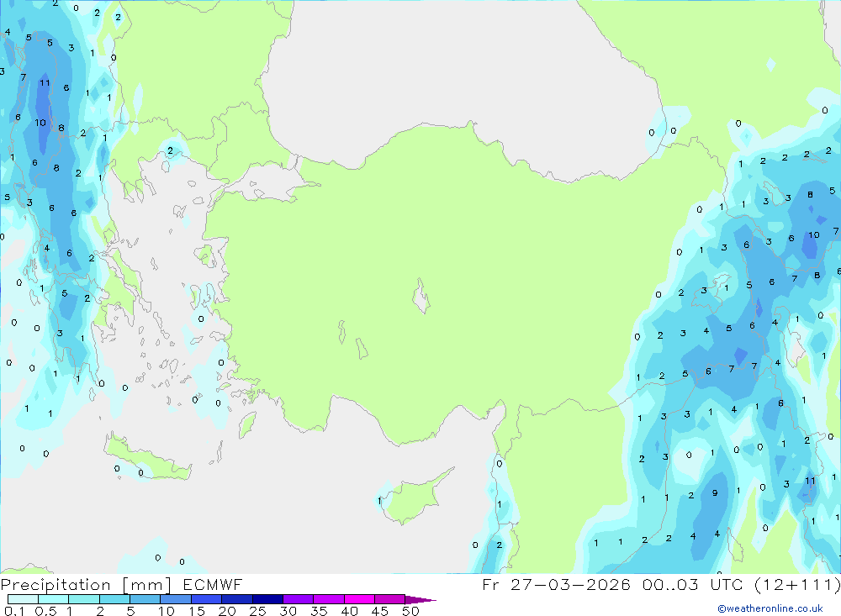Click the "00..03" time range text
Viewport: 841px width, 616px height.
click(x=670, y=584)
